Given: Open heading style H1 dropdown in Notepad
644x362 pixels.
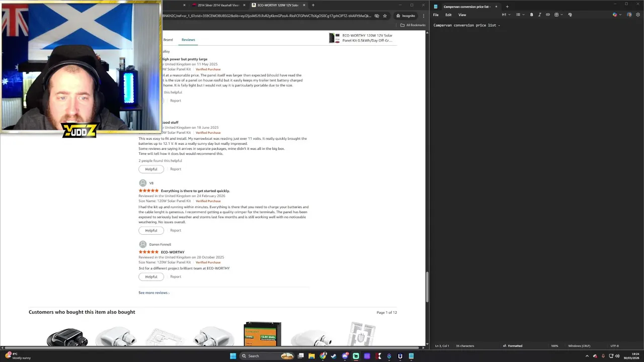Looking at the screenshot, I should tap(506, 15).
